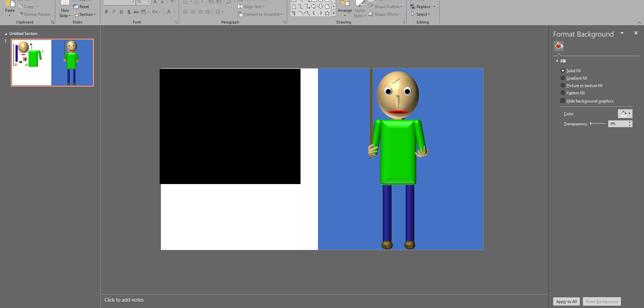Select the Pattern fill option
This screenshot has height=308, width=644.
coord(573,93)
